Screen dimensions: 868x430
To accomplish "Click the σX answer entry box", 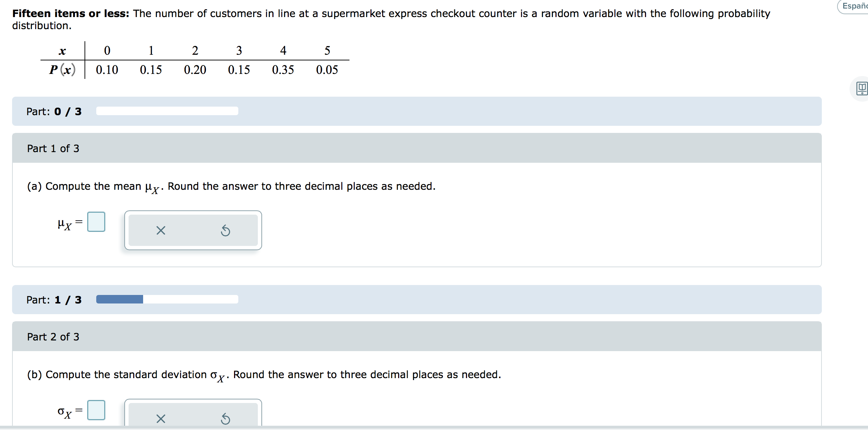I will pos(96,410).
